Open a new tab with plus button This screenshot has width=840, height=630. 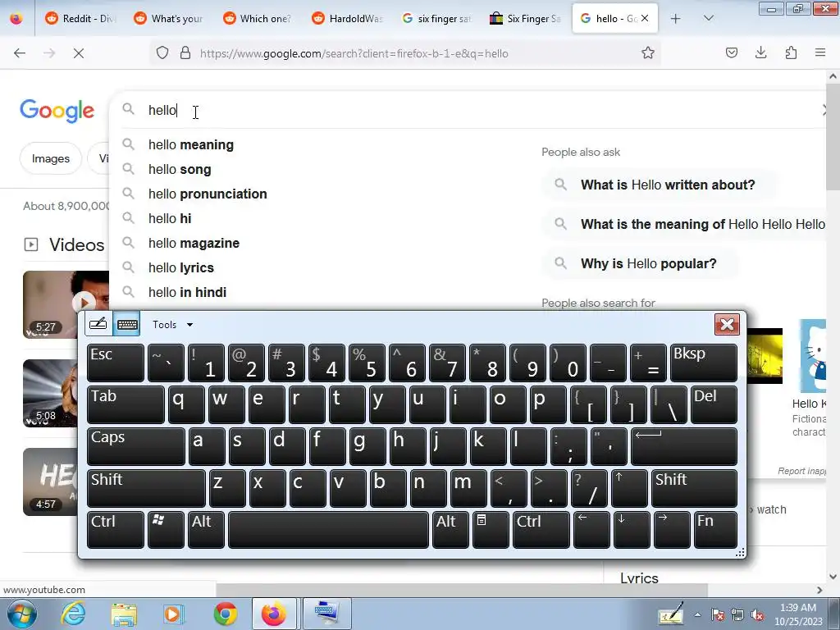[676, 18]
